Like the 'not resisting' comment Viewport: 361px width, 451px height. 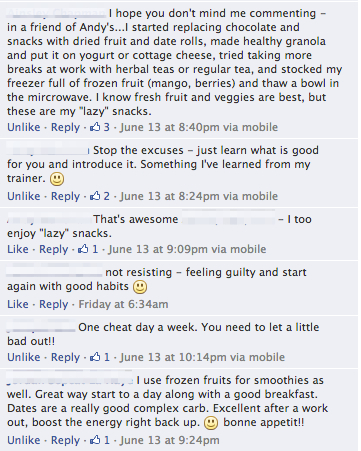pyautogui.click(x=18, y=304)
